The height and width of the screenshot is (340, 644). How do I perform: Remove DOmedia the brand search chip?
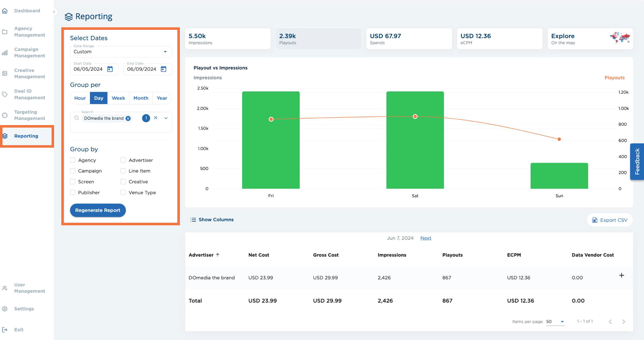pos(128,118)
